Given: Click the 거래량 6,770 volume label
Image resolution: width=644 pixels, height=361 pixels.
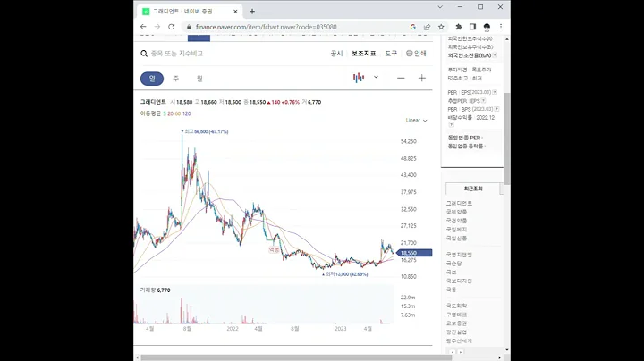Looking at the screenshot, I should (156, 290).
